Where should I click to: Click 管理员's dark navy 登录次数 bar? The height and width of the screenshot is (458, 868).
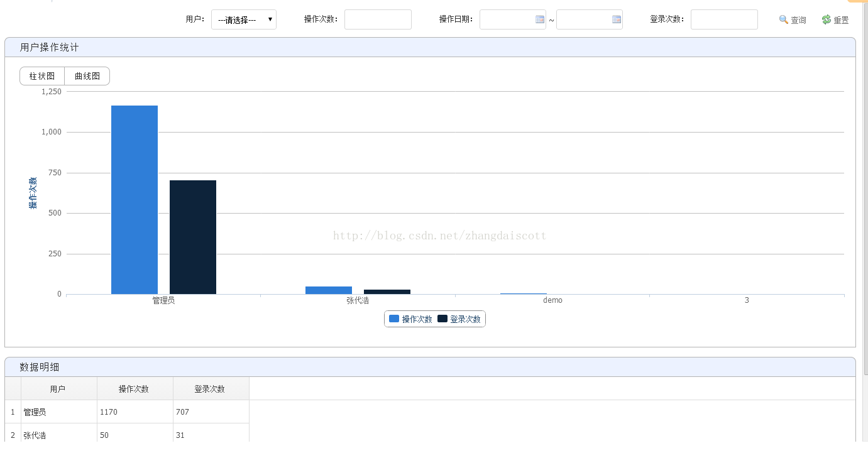point(193,237)
